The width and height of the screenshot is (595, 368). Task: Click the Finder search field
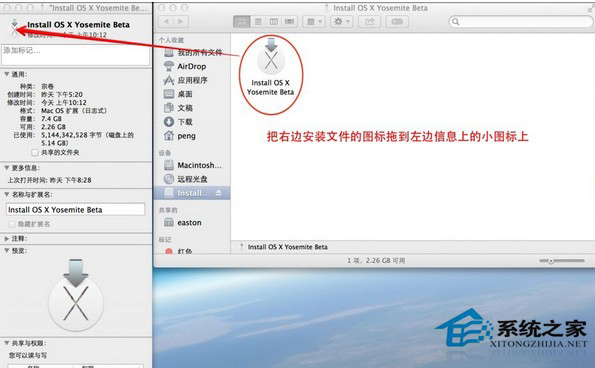tap(521, 22)
